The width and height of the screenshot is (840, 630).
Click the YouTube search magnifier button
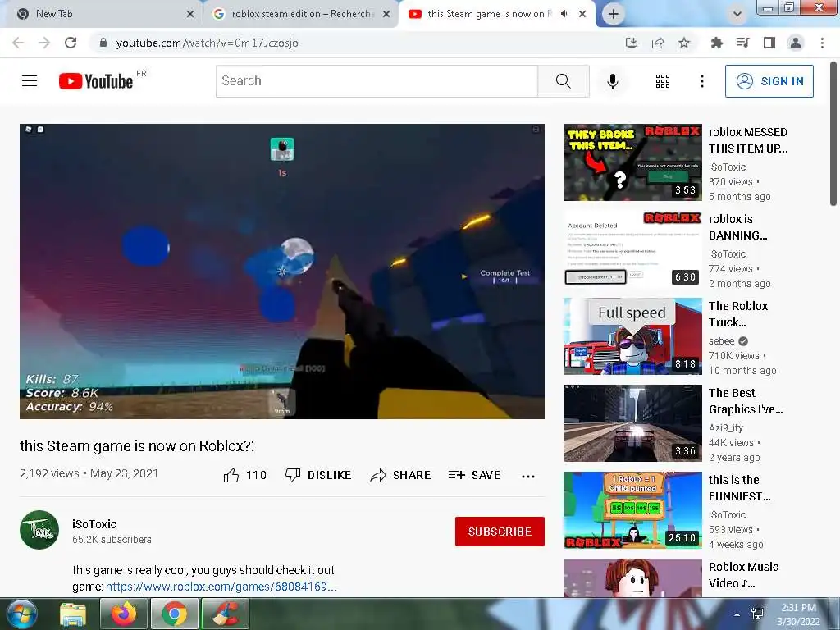click(563, 81)
